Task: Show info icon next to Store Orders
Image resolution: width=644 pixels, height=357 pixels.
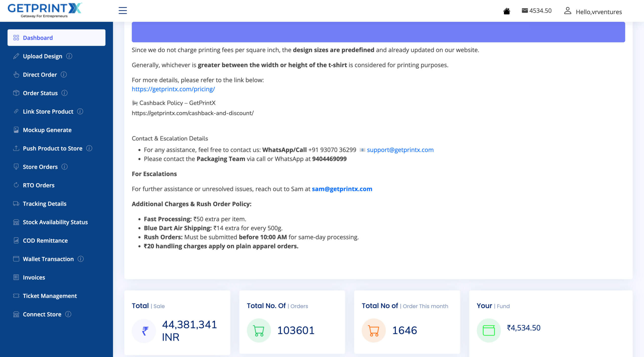Action: 64,167
